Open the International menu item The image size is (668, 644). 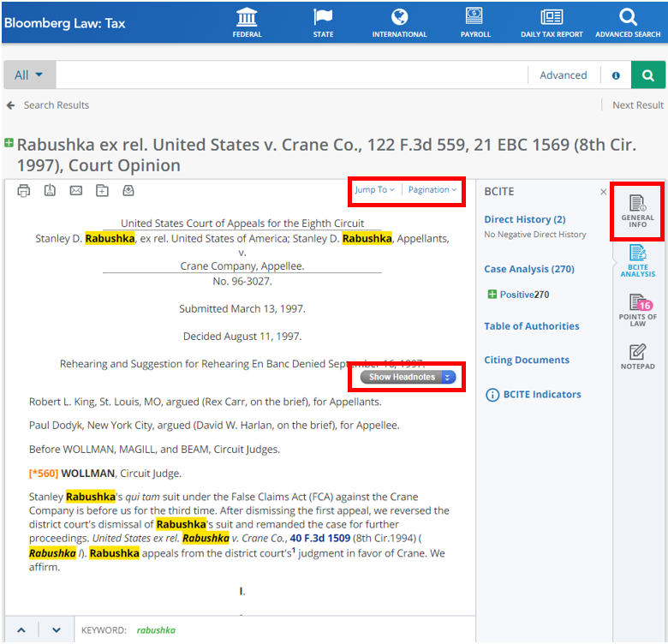click(x=399, y=23)
